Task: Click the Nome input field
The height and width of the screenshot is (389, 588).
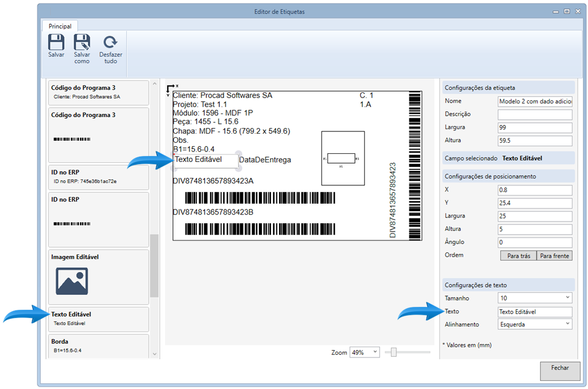Action: [535, 102]
